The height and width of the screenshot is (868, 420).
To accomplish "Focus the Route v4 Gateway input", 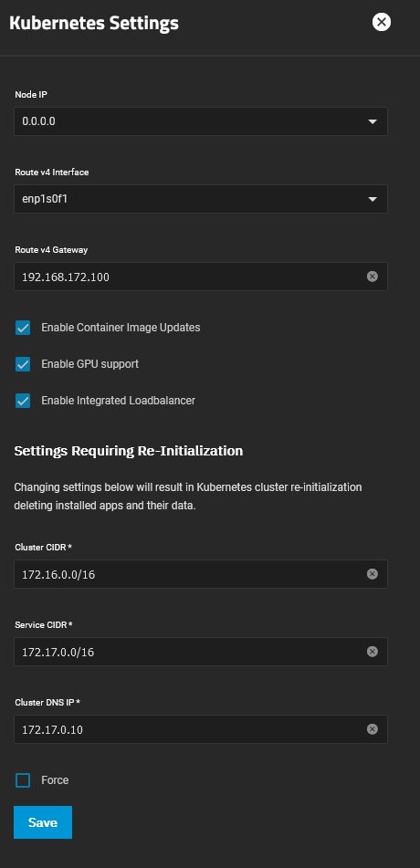I will 191,277.
